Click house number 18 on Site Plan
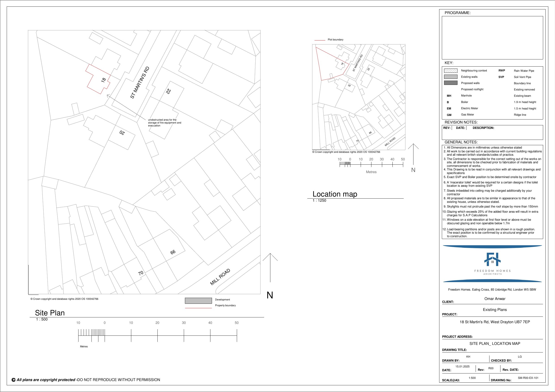 click(104, 80)
